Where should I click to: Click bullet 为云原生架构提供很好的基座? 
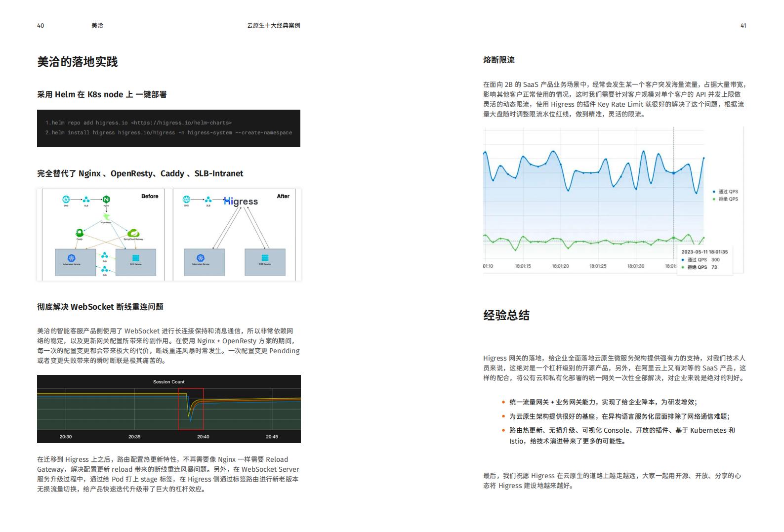click(x=619, y=416)
